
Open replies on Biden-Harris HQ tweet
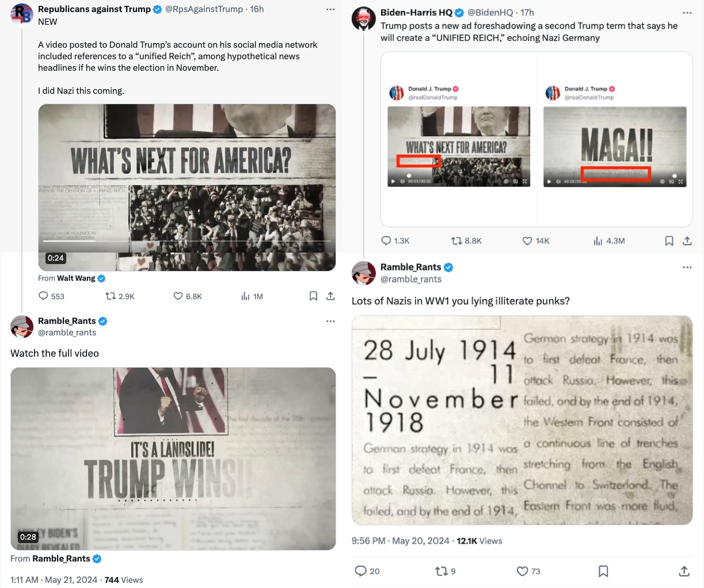pos(395,241)
